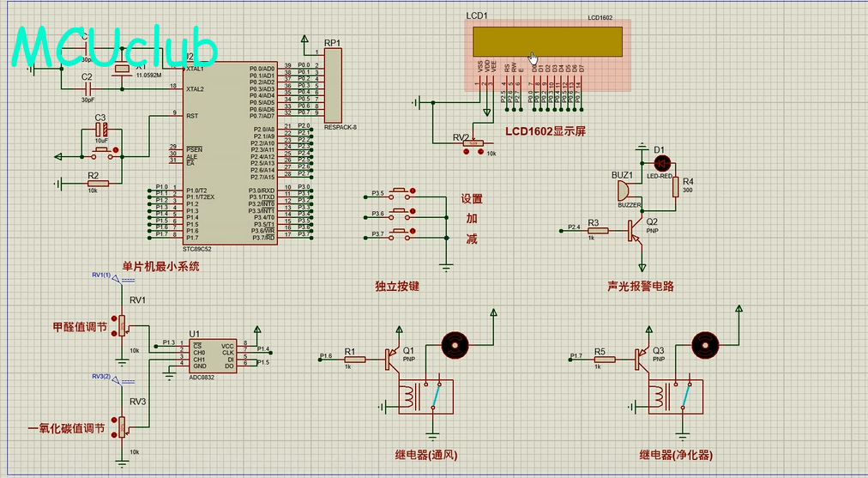Click the LCD1602 yellow display screen
868x478 pixels.
coord(546,40)
